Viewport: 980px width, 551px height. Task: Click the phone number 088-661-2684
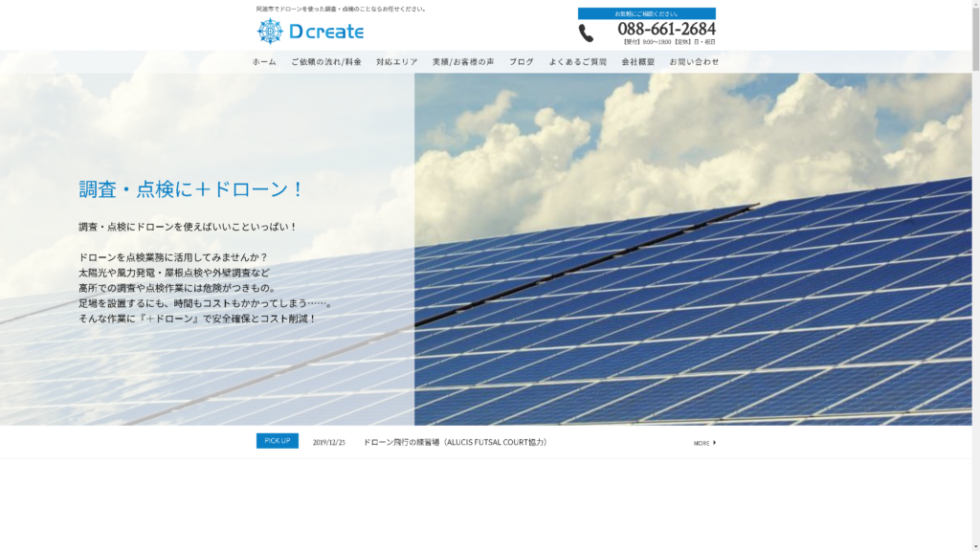(666, 29)
